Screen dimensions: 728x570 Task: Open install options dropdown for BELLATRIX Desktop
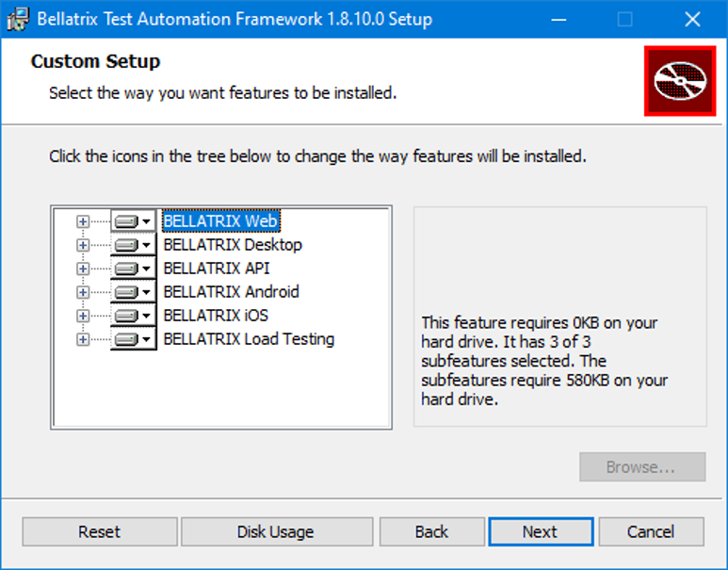click(133, 245)
